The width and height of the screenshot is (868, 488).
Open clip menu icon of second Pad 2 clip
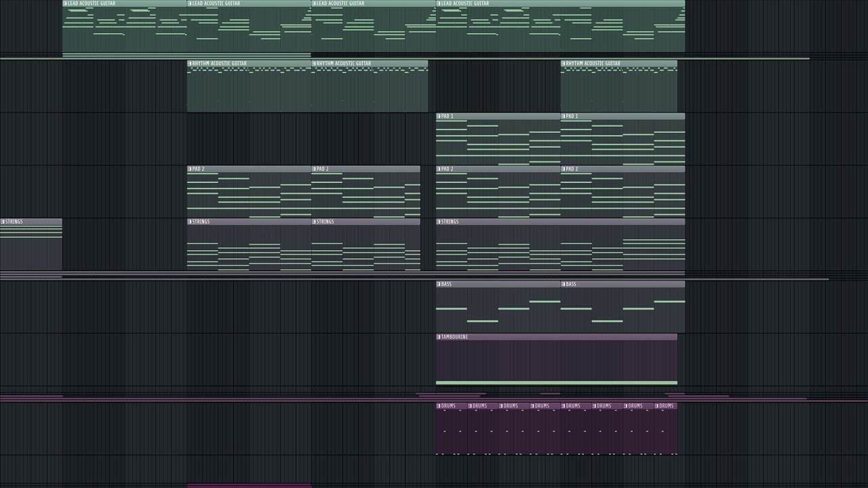pyautogui.click(x=314, y=169)
